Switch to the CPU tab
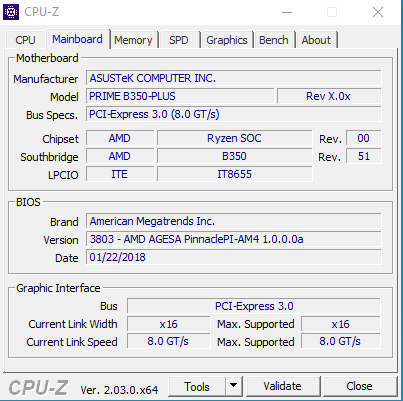The height and width of the screenshot is (401, 403). point(25,40)
